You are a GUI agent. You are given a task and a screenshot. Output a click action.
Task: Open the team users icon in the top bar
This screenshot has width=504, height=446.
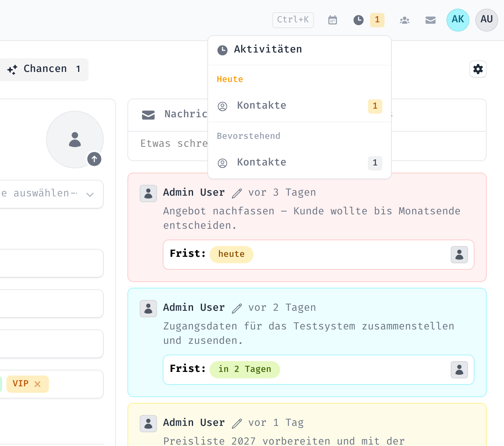tap(405, 20)
